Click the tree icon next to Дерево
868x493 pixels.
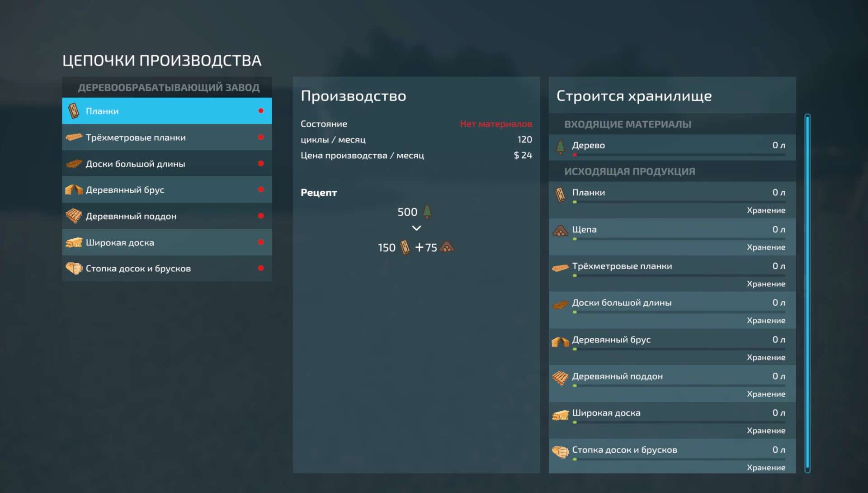560,147
